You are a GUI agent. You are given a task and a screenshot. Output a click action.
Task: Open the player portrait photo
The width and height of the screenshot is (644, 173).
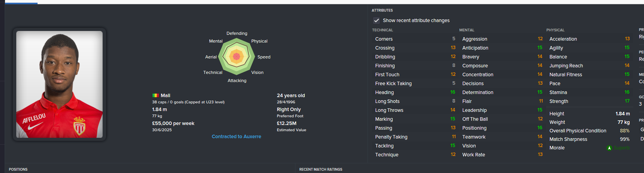pyautogui.click(x=59, y=84)
